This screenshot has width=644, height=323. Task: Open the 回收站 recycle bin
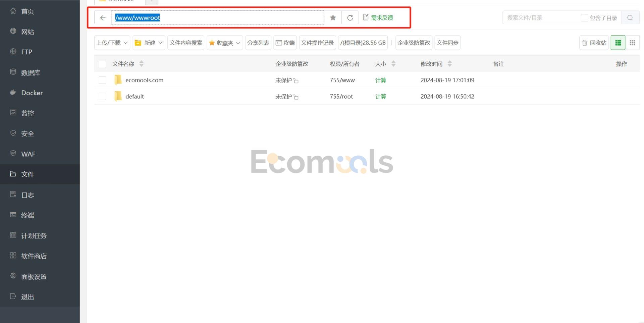coord(594,43)
